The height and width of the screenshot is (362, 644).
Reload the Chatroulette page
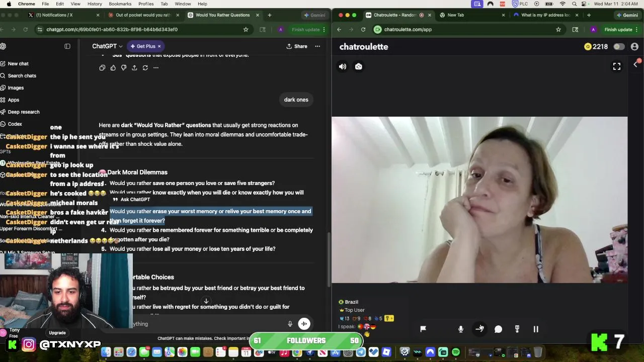363,30
